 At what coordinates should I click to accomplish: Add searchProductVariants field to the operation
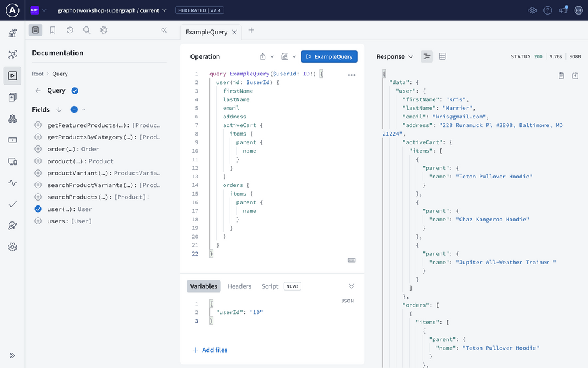[x=38, y=185]
